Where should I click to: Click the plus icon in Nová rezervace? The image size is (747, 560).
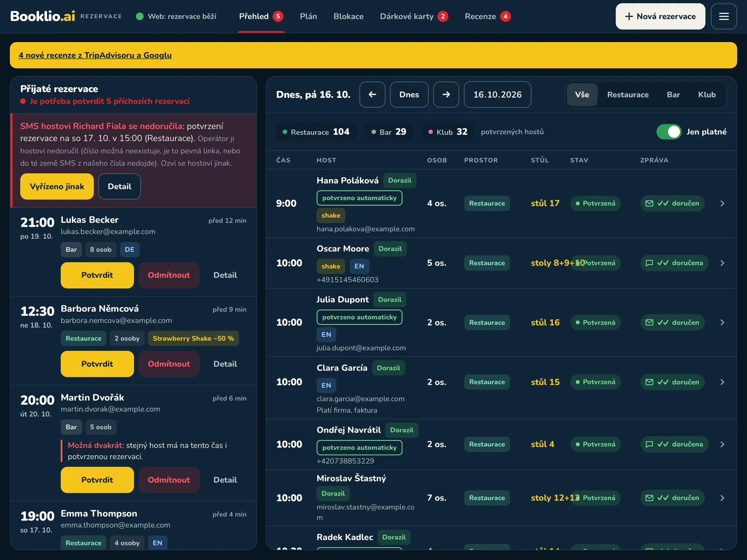(629, 16)
